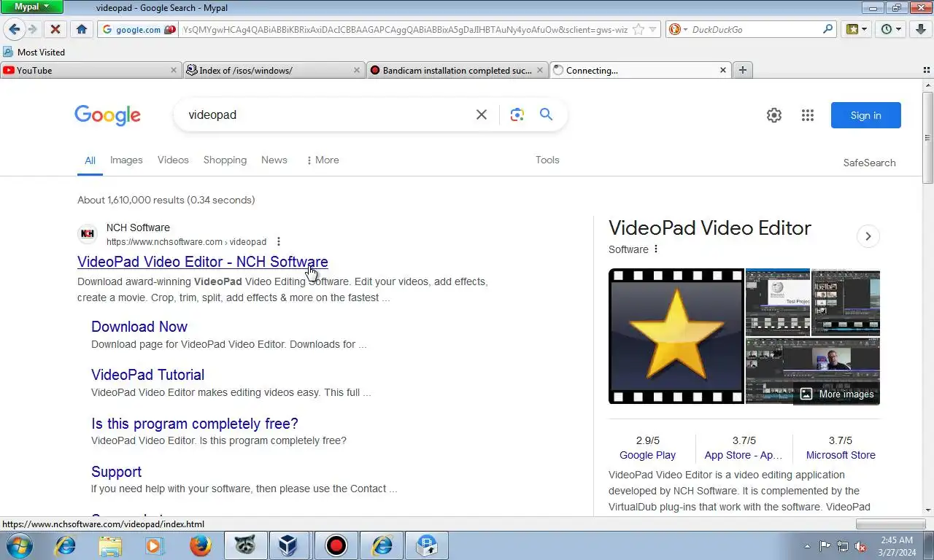Show hidden system tray icons

tap(807, 546)
